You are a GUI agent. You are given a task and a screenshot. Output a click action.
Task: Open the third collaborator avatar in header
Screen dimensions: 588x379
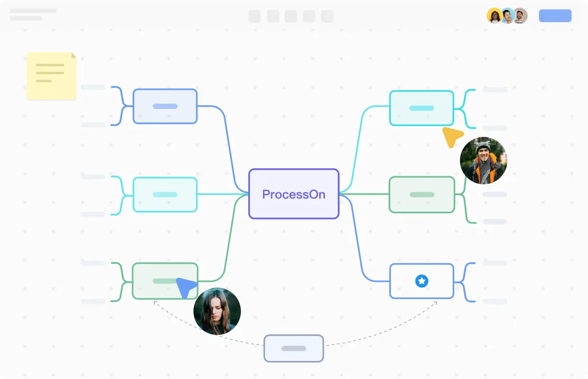521,16
